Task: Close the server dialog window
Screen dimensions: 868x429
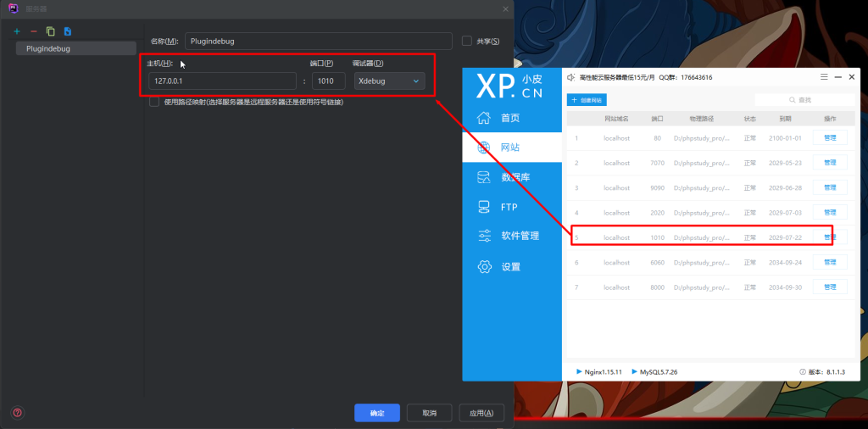Action: [x=505, y=8]
